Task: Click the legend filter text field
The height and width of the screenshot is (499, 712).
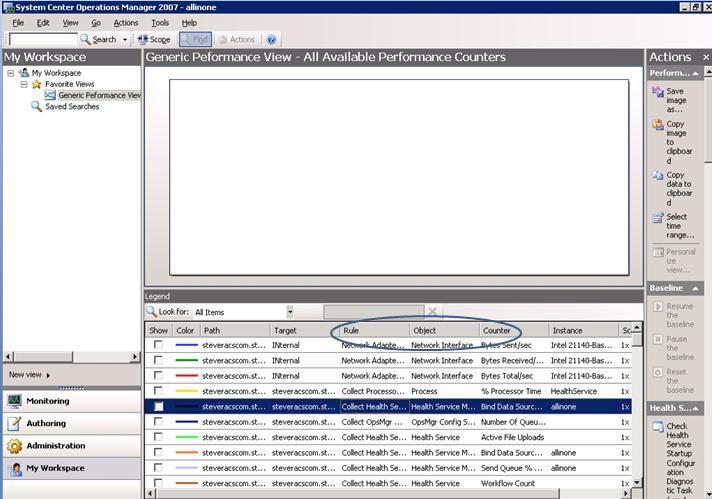Action: point(373,312)
